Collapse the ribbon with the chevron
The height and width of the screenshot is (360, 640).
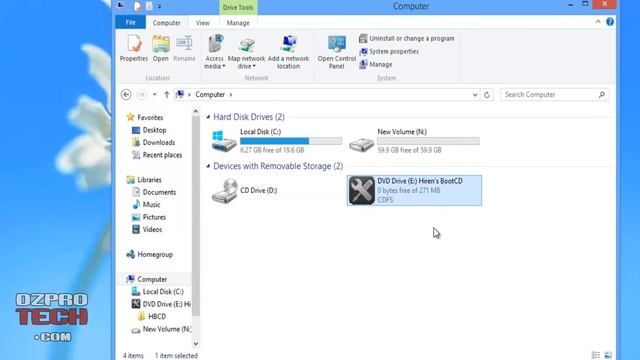pos(598,22)
